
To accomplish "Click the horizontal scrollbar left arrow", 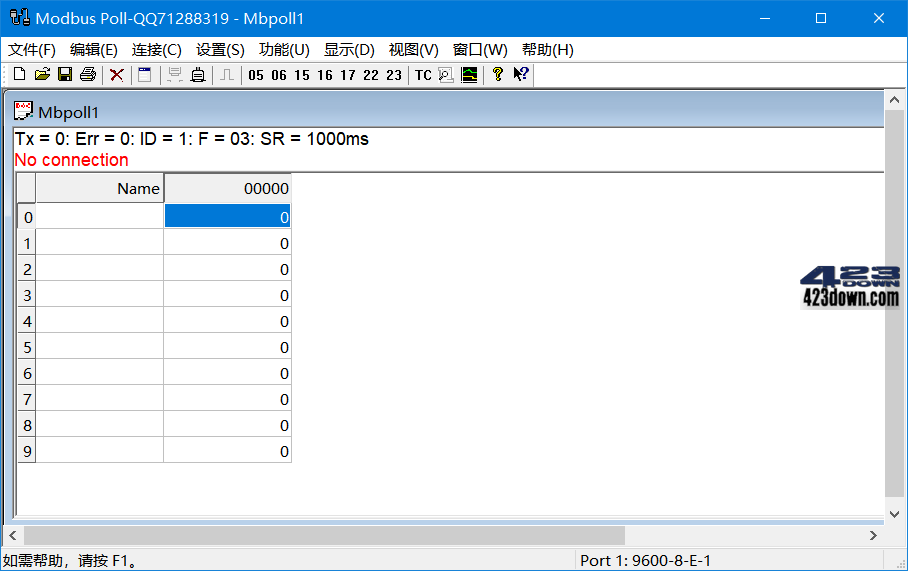I will (x=13, y=536).
